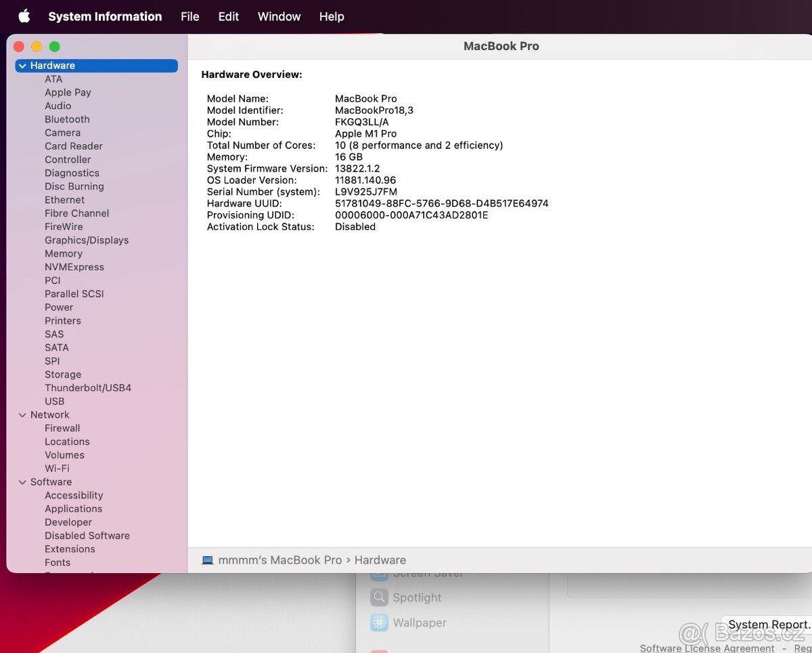812x653 pixels.
Task: Click the serial number value L9V925J7FM
Action: click(366, 192)
